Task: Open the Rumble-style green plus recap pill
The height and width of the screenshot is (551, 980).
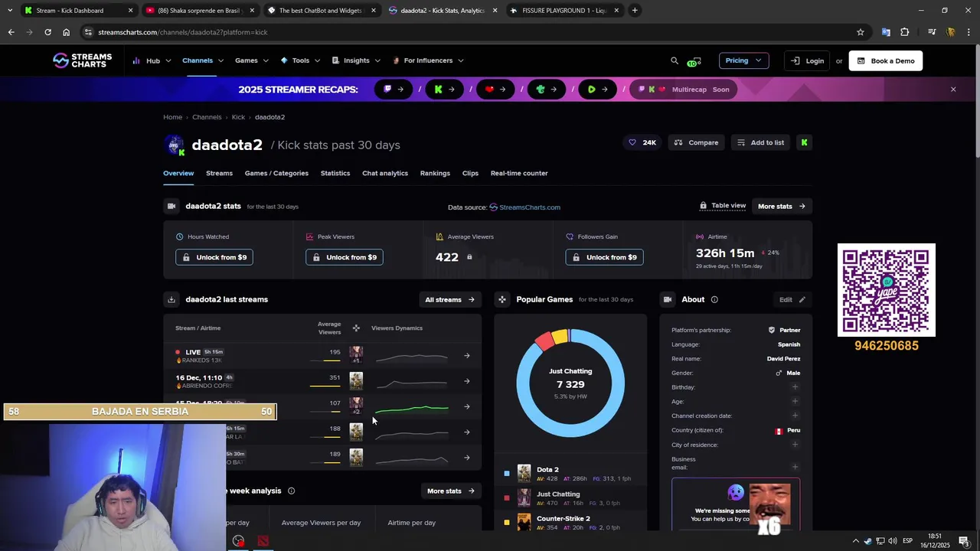Action: pyautogui.click(x=547, y=90)
